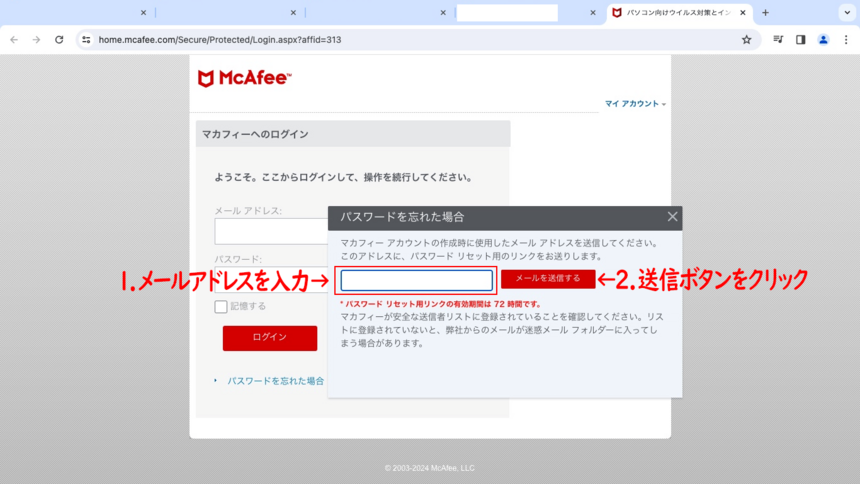
Task: Focus the reset email address field
Action: click(416, 280)
